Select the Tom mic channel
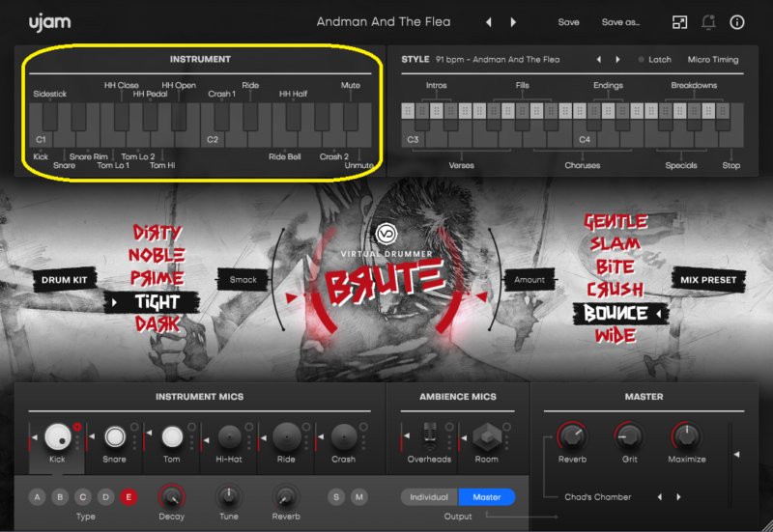773x532 pixels. pos(172,437)
